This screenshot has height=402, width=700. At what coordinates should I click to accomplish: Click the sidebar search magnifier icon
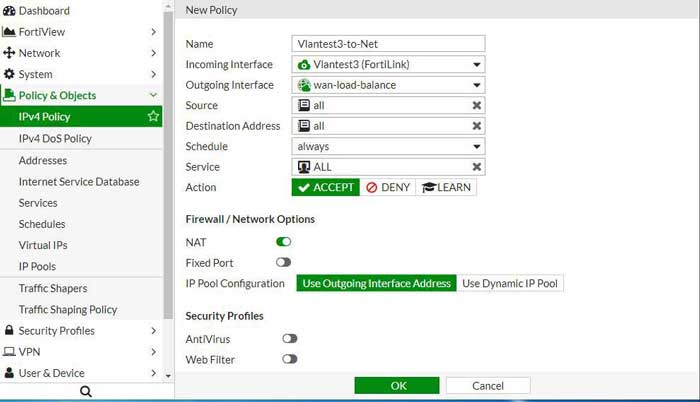(86, 392)
